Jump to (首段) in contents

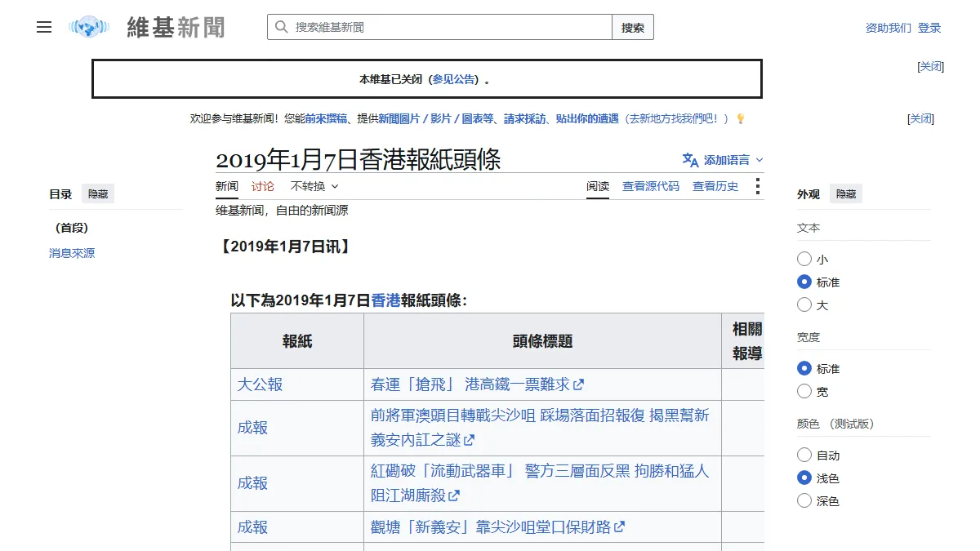[72, 228]
